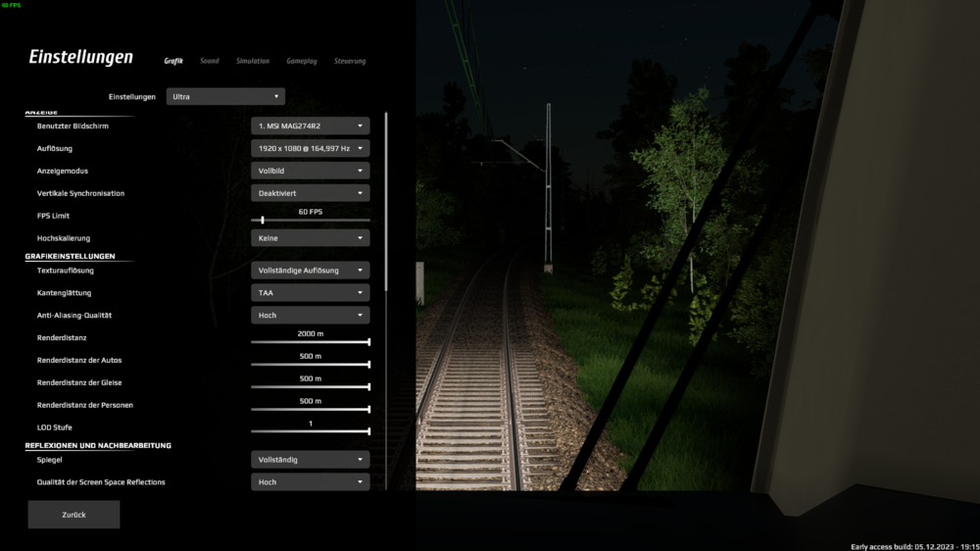Open the Ultra preset dropdown
Image resolution: width=980 pixels, height=551 pixels.
(x=225, y=96)
